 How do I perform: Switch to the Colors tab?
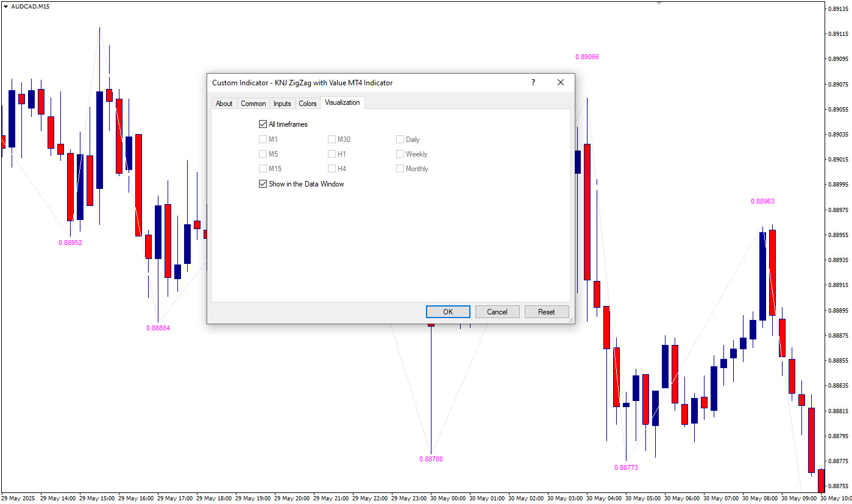(x=307, y=104)
